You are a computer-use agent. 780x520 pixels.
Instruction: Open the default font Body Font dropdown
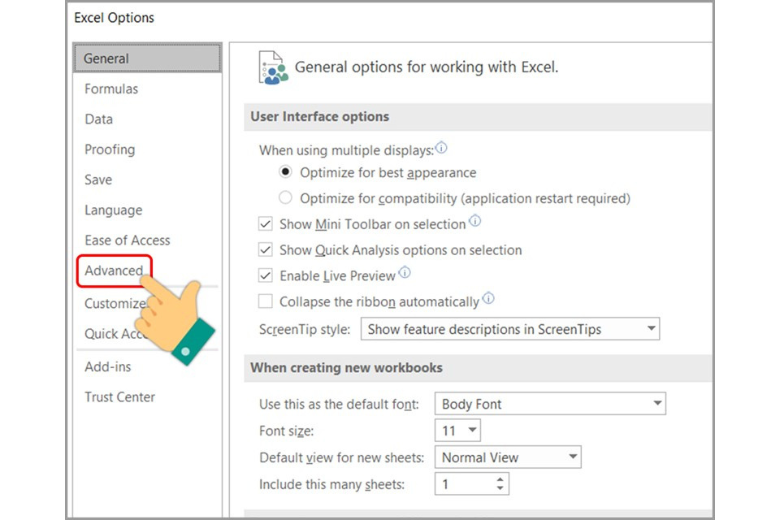tap(550, 404)
